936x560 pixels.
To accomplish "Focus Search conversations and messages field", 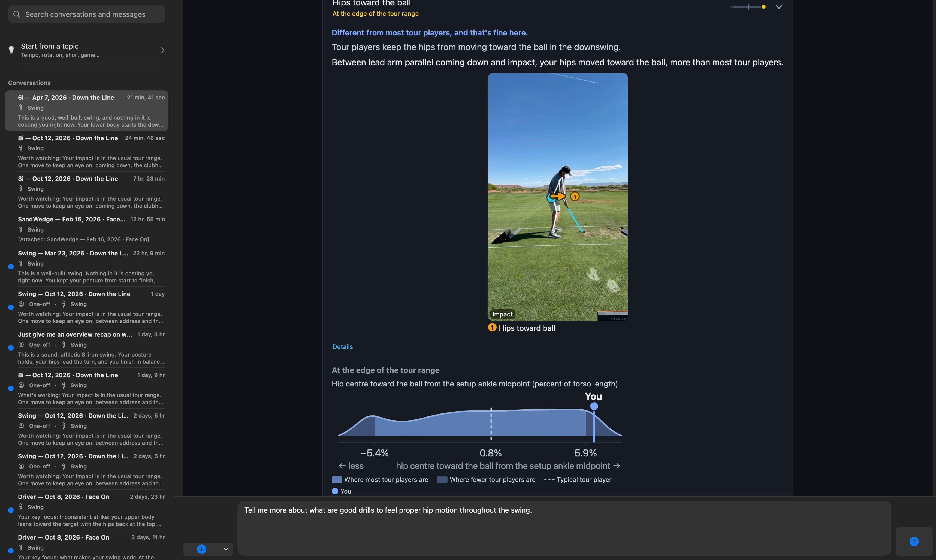I will [x=86, y=14].
